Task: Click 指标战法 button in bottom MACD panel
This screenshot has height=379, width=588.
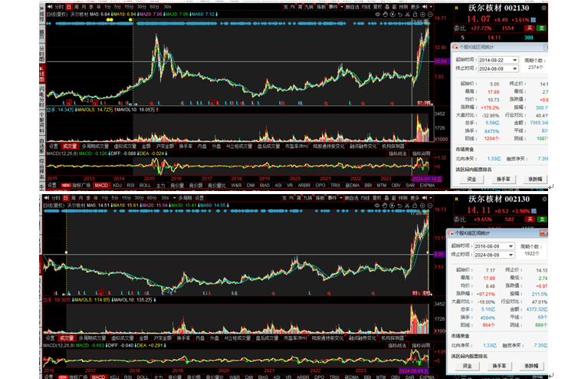Action: click(397, 345)
